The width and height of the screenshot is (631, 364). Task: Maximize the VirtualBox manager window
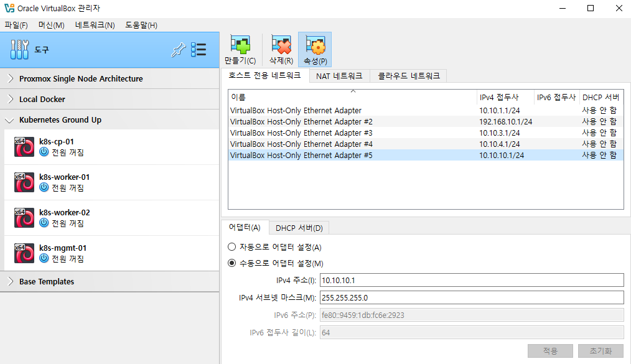click(x=591, y=9)
